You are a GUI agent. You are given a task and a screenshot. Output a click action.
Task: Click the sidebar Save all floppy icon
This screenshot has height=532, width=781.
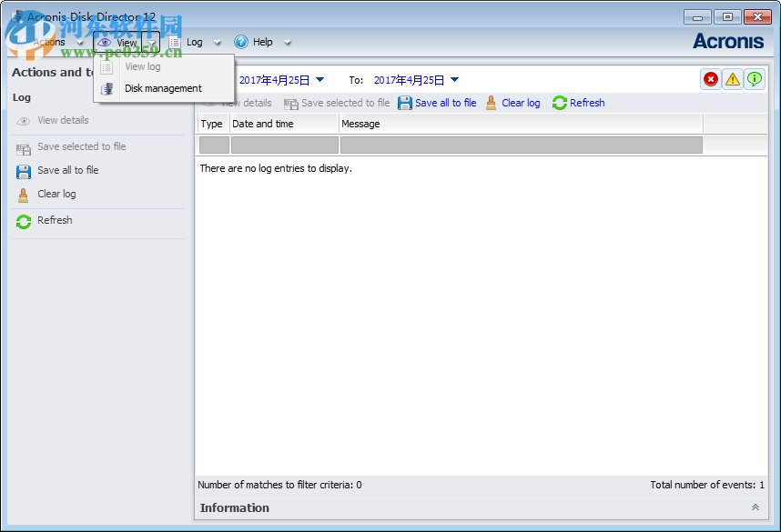tap(24, 172)
